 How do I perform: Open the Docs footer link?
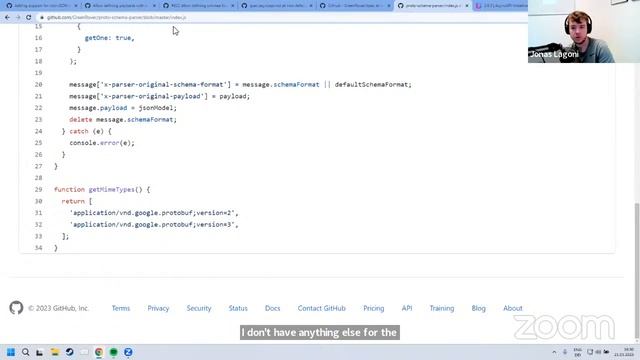click(x=273, y=308)
